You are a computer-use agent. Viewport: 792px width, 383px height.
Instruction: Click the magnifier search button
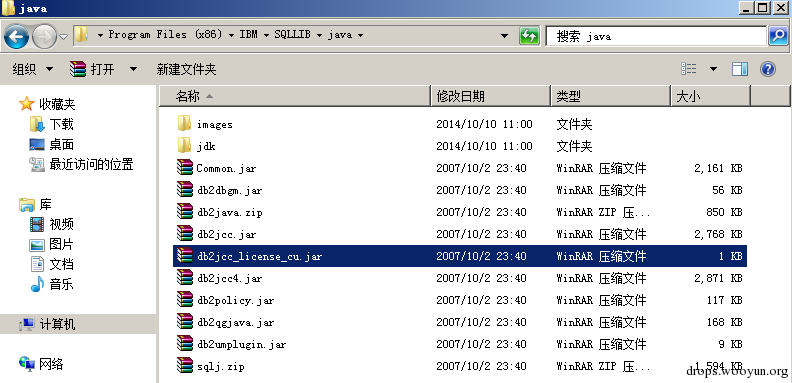tap(778, 36)
